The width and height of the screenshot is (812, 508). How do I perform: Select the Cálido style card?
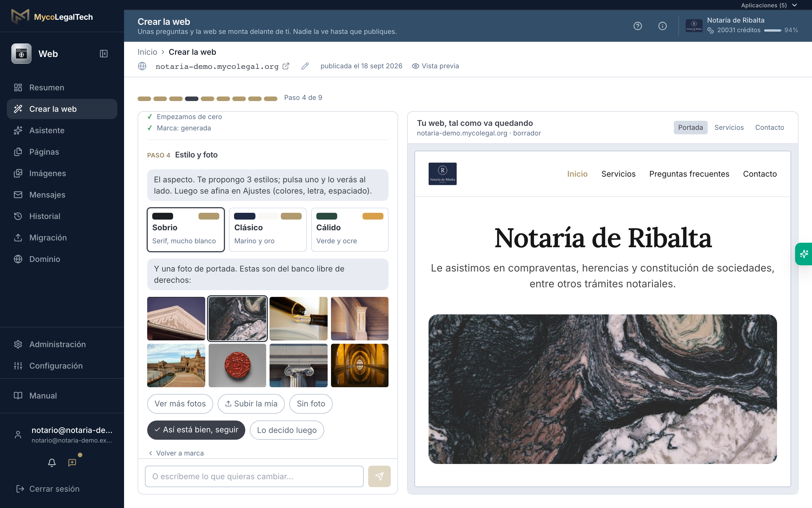click(350, 229)
